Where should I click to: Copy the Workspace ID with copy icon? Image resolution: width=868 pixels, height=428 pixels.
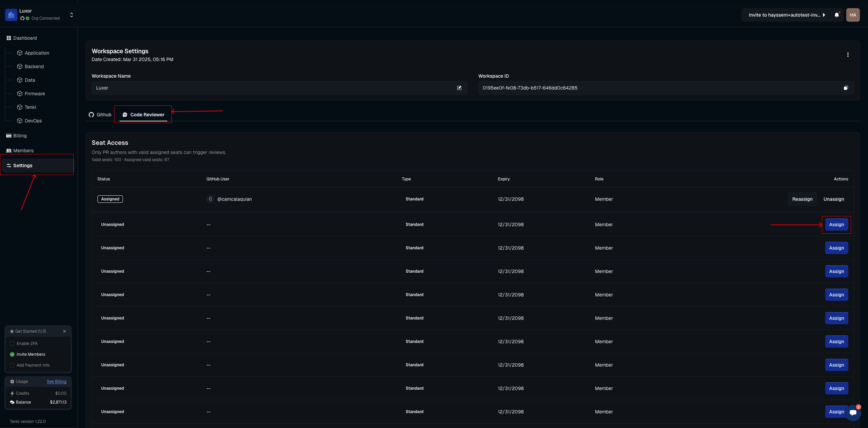tap(846, 88)
